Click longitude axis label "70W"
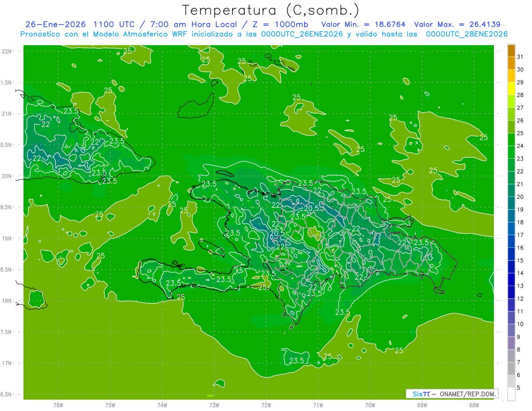Image resolution: width=532 pixels, height=411 pixels. (370, 405)
